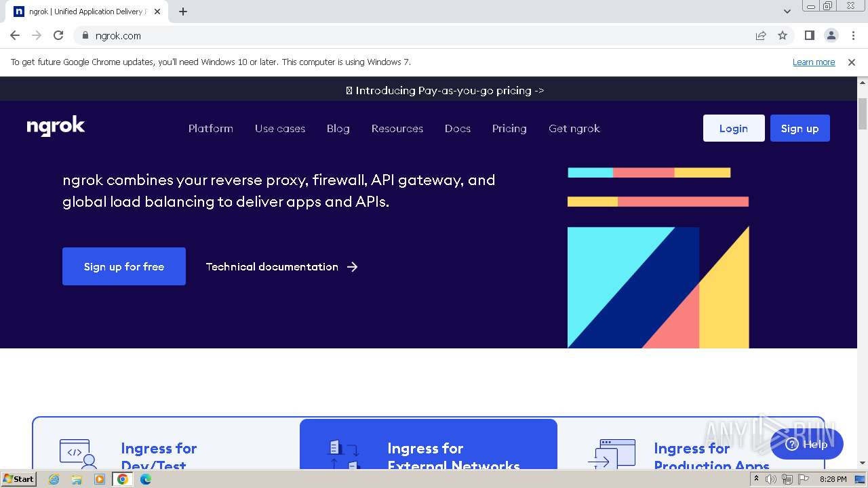The height and width of the screenshot is (488, 868).
Task: Open the Chrome three-dot menu
Action: [x=853, y=35]
